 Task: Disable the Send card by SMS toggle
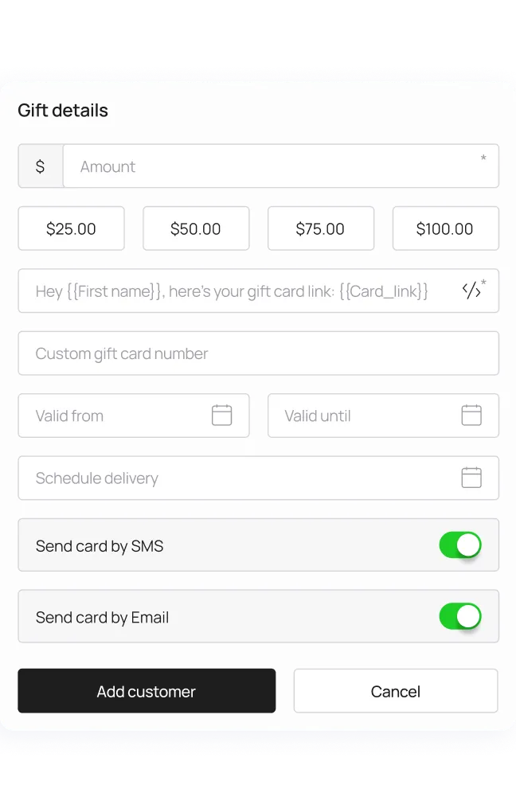[460, 545]
